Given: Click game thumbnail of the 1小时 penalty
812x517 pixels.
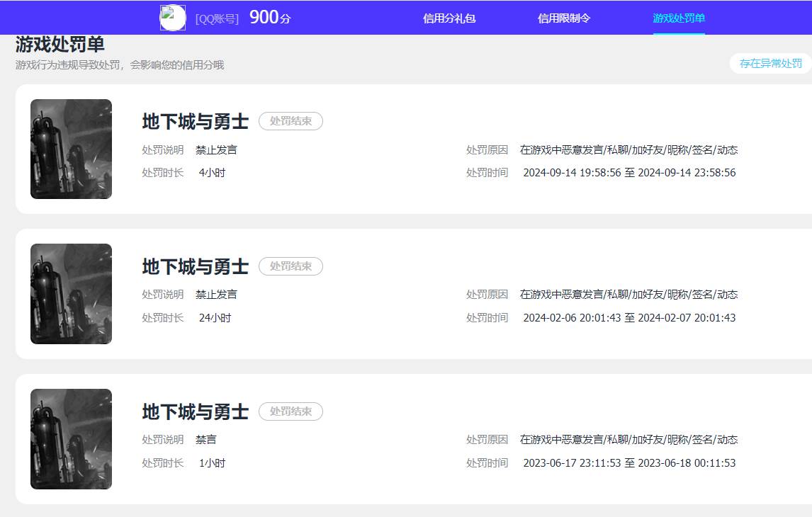Looking at the screenshot, I should [71, 439].
